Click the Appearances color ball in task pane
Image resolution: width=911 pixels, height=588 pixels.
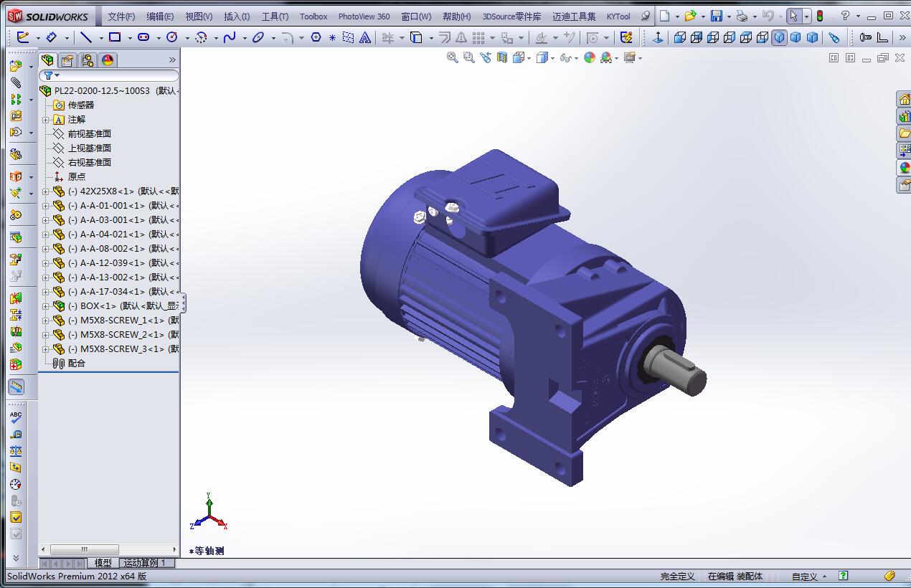pyautogui.click(x=904, y=168)
